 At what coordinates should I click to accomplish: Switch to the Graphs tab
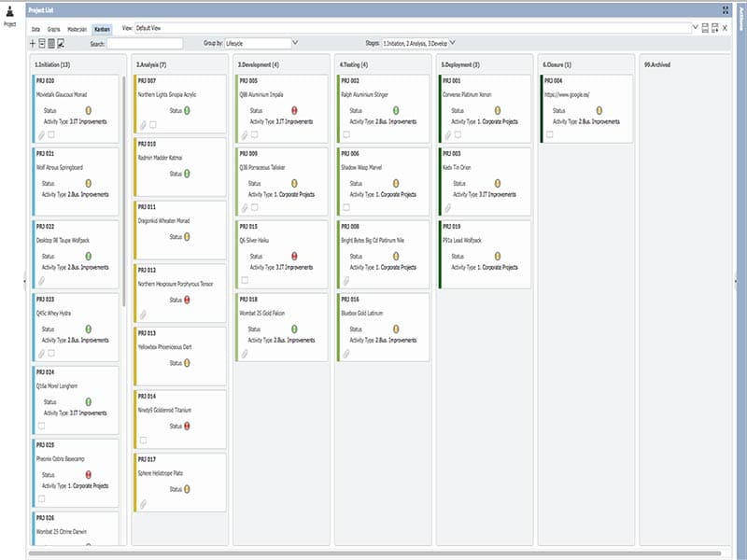point(54,29)
